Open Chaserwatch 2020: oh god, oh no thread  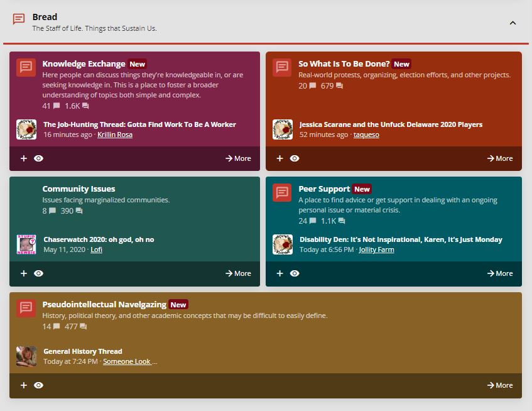(x=99, y=239)
